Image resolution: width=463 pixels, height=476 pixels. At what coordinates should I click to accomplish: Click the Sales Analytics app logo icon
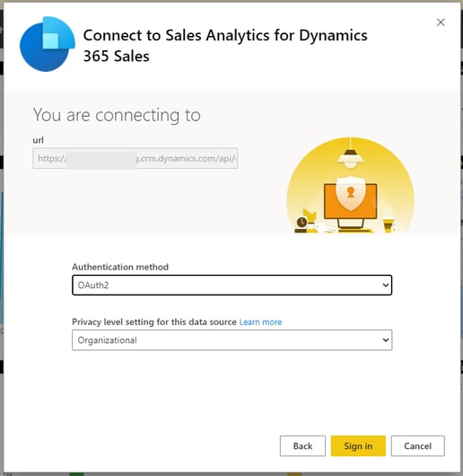48,44
